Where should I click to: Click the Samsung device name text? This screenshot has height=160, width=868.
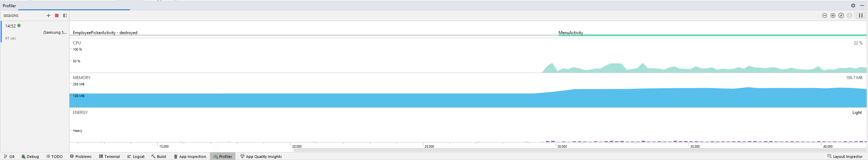[x=55, y=32]
